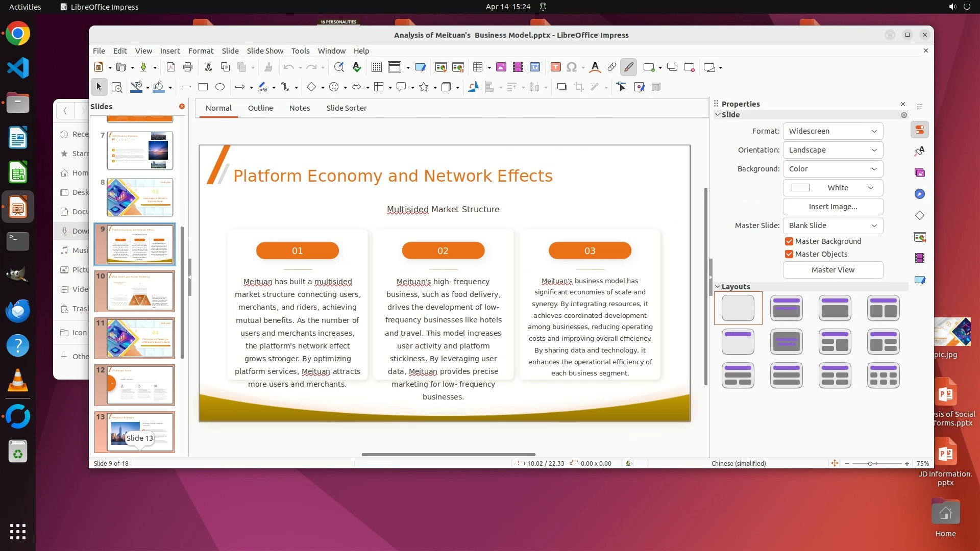Click the Insert Image... button

coord(832,207)
